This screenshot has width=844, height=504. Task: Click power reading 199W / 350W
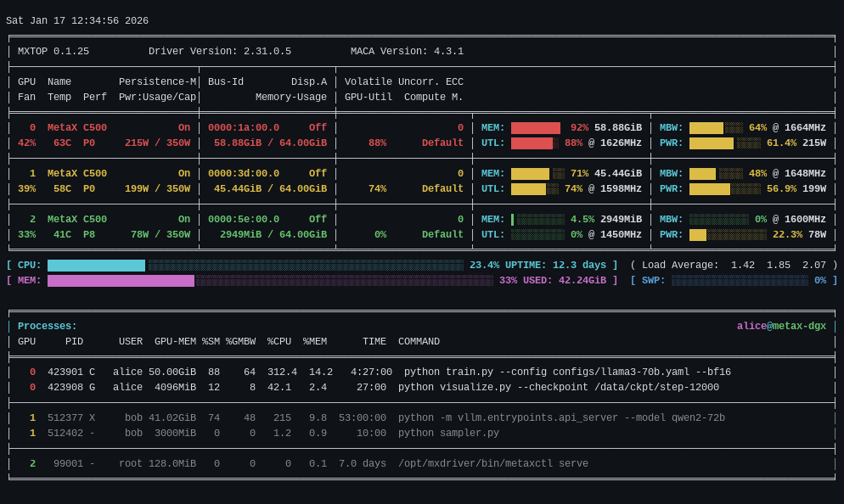pos(157,188)
